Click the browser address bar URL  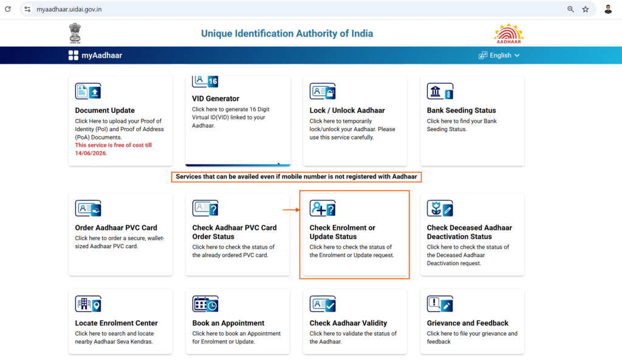click(x=69, y=9)
